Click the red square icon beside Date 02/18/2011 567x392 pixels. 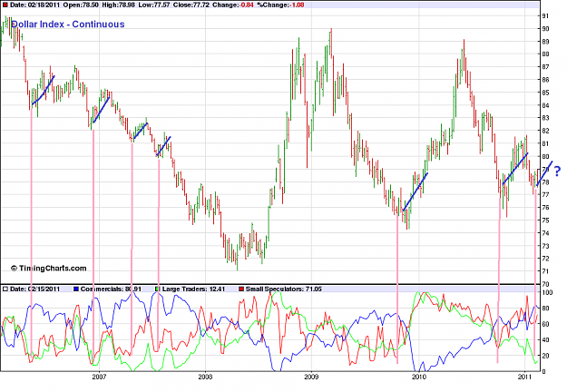pyautogui.click(x=5, y=5)
